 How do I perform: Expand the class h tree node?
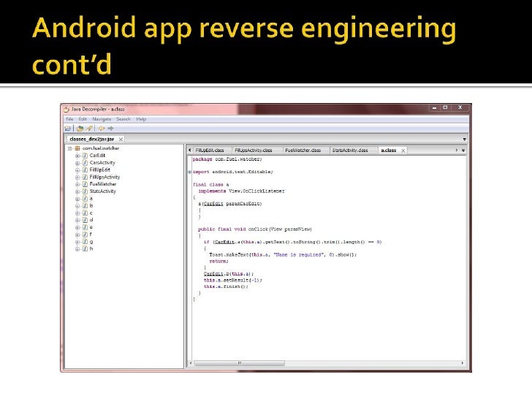coord(77,249)
